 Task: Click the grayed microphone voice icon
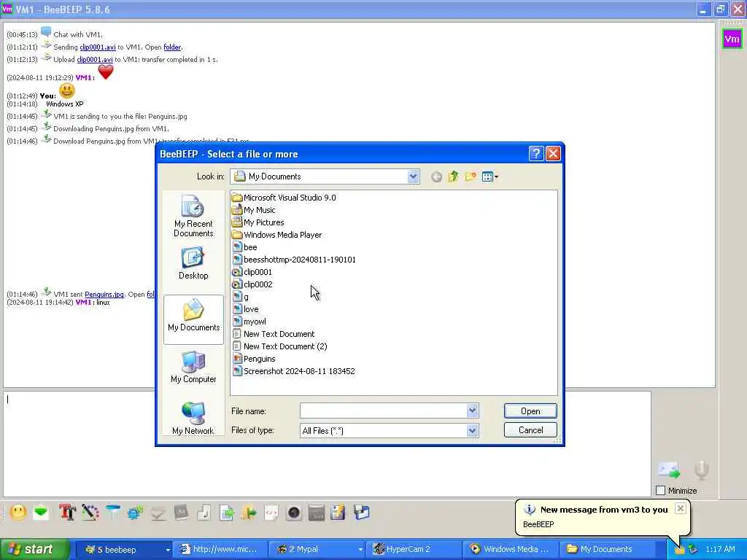701,470
